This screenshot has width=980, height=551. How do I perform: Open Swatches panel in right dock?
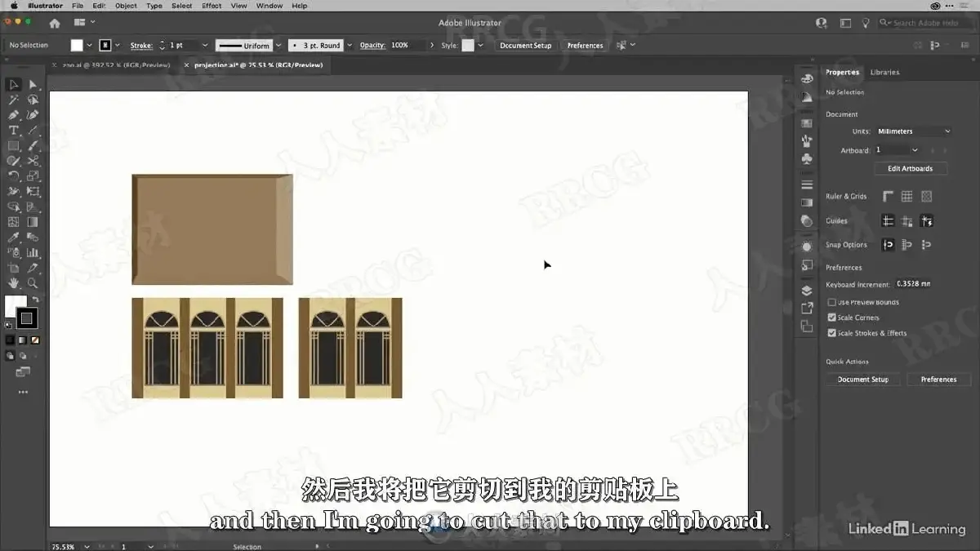(807, 122)
